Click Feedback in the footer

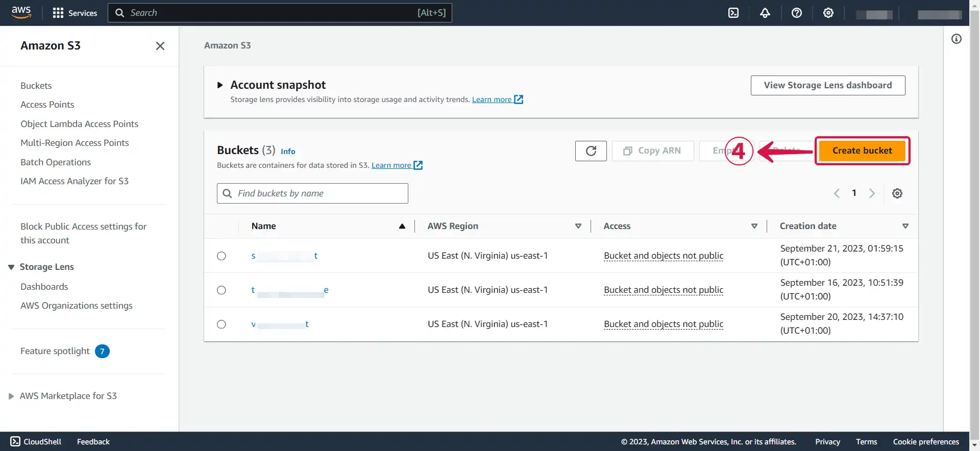pos(93,442)
